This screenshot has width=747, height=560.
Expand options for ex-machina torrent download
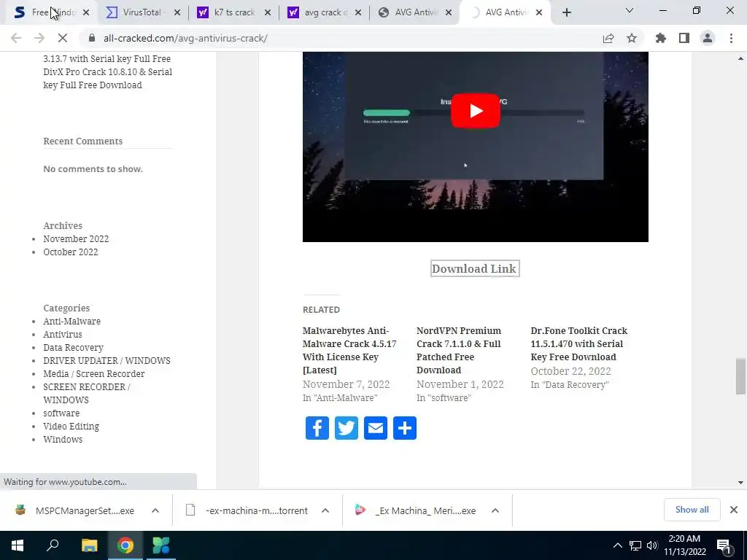pos(325,510)
